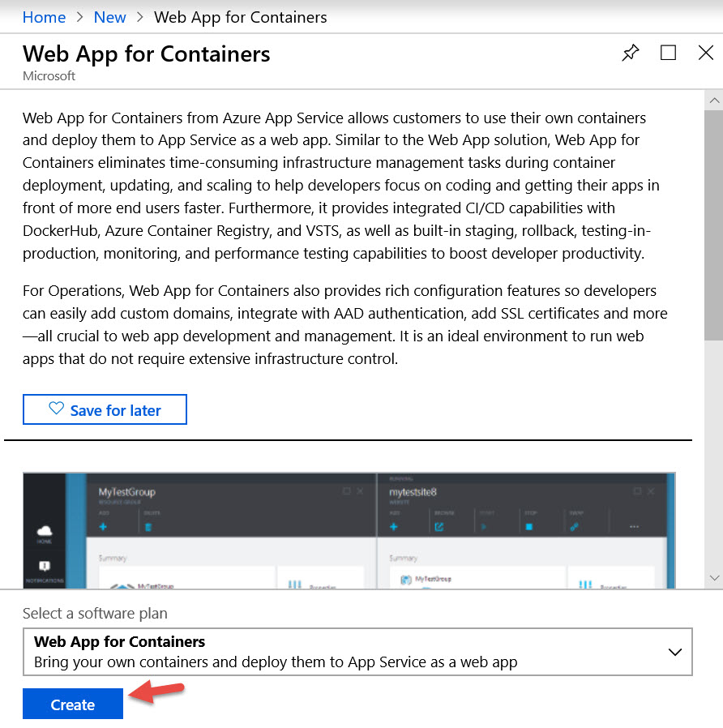The height and width of the screenshot is (728, 723).
Task: Click the heart icon on Save for later
Action: [x=56, y=408]
